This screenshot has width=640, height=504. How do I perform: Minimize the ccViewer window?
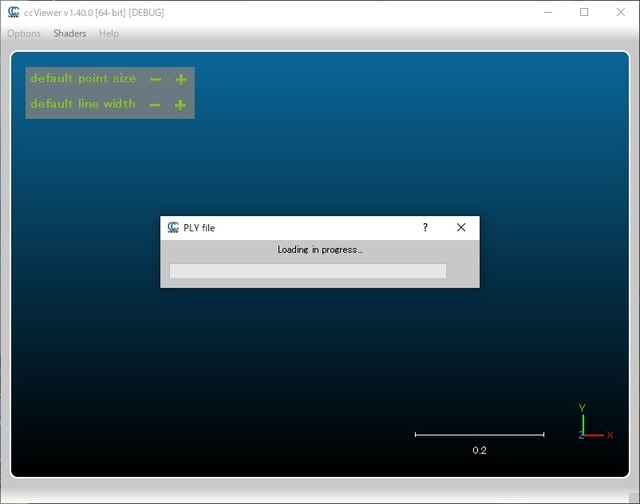(547, 12)
